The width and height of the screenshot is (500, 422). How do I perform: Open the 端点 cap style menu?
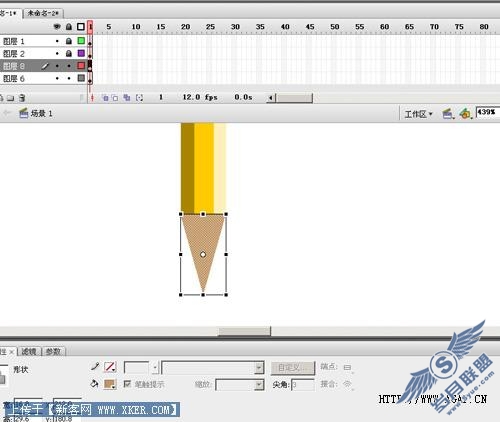pyautogui.click(x=348, y=367)
